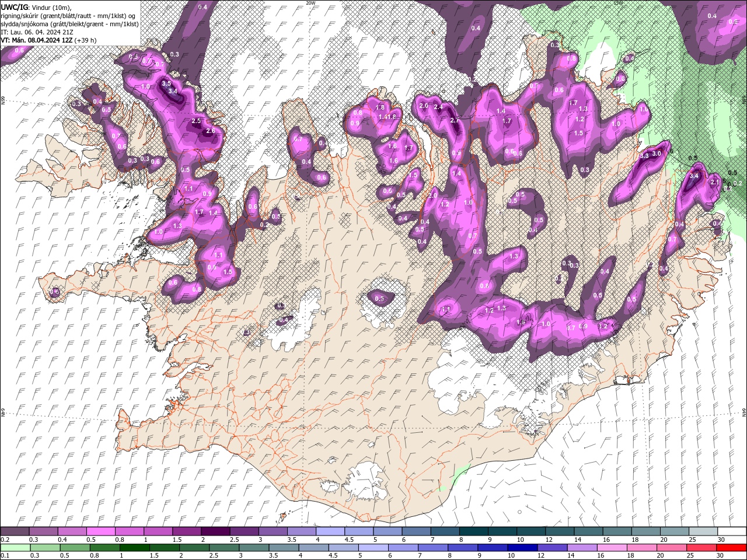
Task: Click the 4 swatch in the lower legend row
Action: click(x=313, y=548)
